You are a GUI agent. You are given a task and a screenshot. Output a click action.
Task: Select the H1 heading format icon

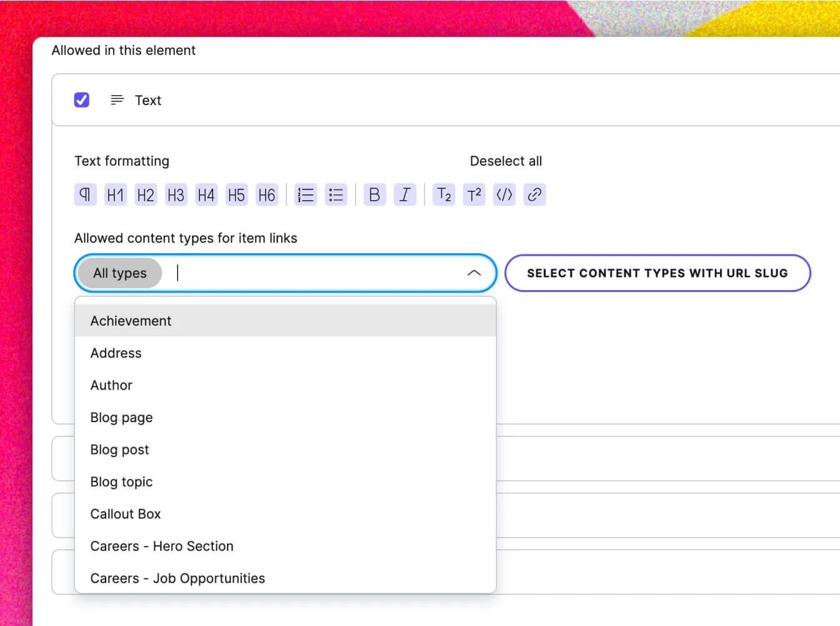(x=115, y=194)
